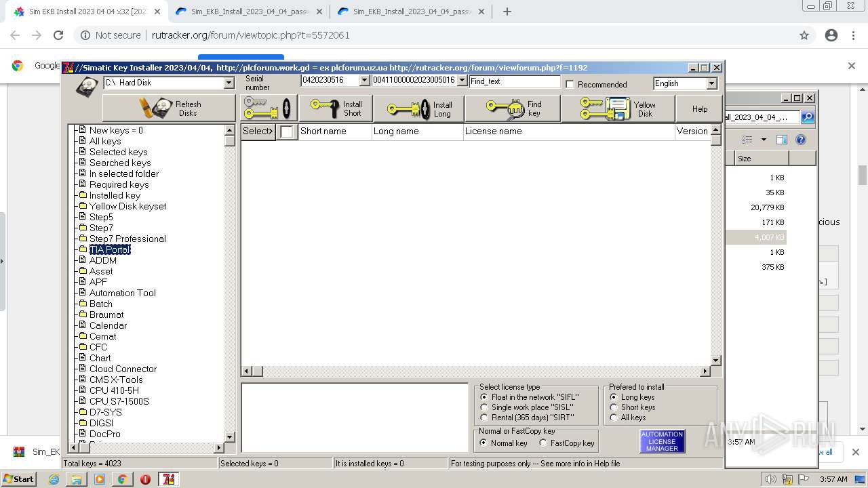Image resolution: width=868 pixels, height=488 pixels.
Task: Sort by License name column header
Action: coord(568,131)
